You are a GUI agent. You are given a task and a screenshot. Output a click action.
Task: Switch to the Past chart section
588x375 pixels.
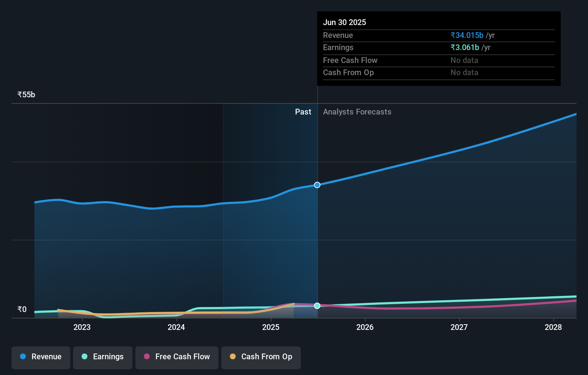click(x=303, y=112)
